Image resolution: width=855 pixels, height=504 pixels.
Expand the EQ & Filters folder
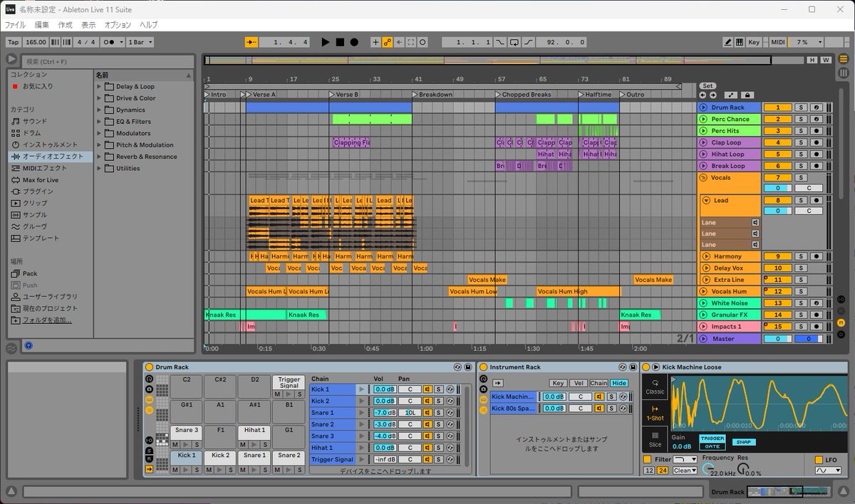(100, 122)
